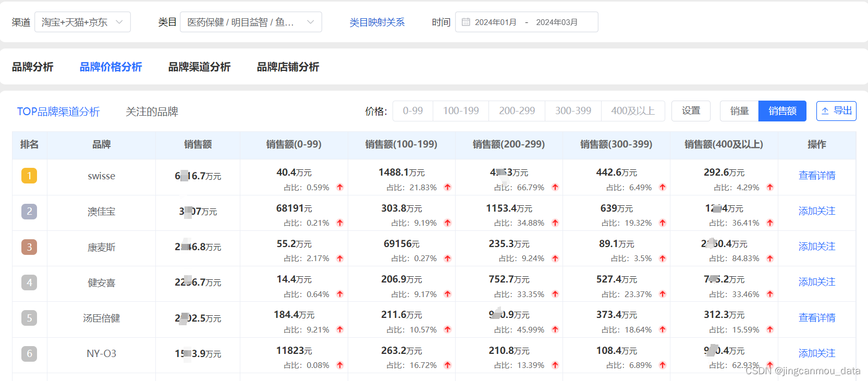The height and width of the screenshot is (381, 868).
Task: Click red up arrow beside 健安喜 23.37%
Action: 663,294
